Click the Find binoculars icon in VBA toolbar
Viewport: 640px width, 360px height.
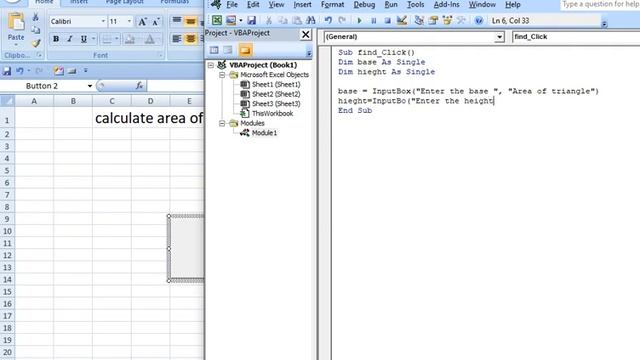311,20
